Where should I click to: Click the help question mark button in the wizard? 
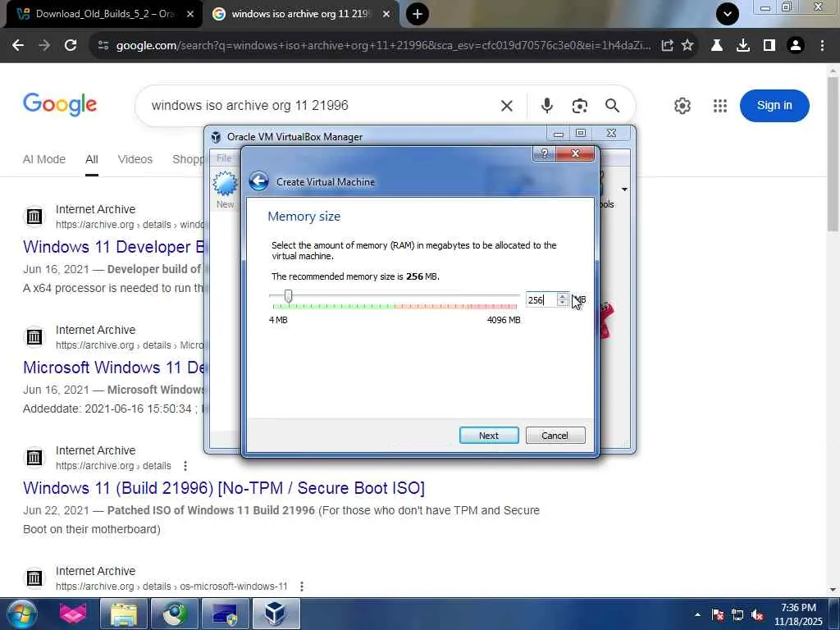click(x=545, y=153)
